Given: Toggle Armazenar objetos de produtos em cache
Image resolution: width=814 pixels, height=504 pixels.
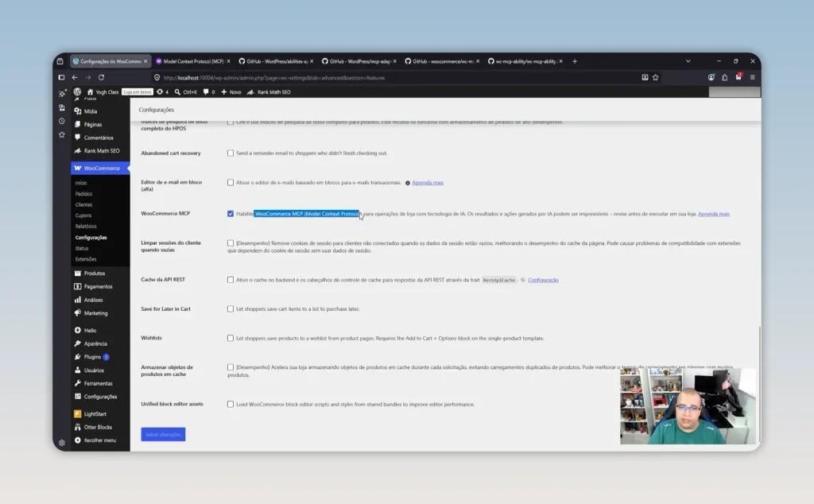Looking at the screenshot, I should (231, 367).
